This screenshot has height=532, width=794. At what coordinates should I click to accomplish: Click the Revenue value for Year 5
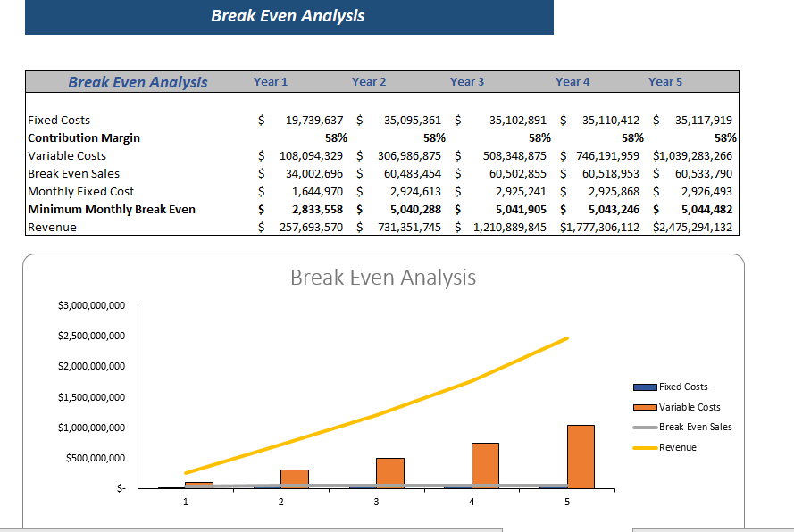696,227
